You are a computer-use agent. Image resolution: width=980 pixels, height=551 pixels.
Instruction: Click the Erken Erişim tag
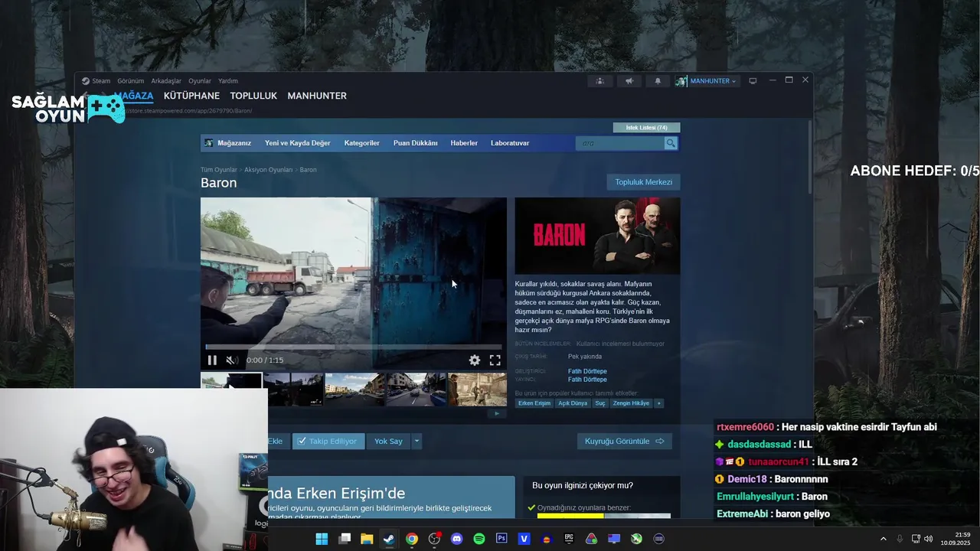pos(534,403)
